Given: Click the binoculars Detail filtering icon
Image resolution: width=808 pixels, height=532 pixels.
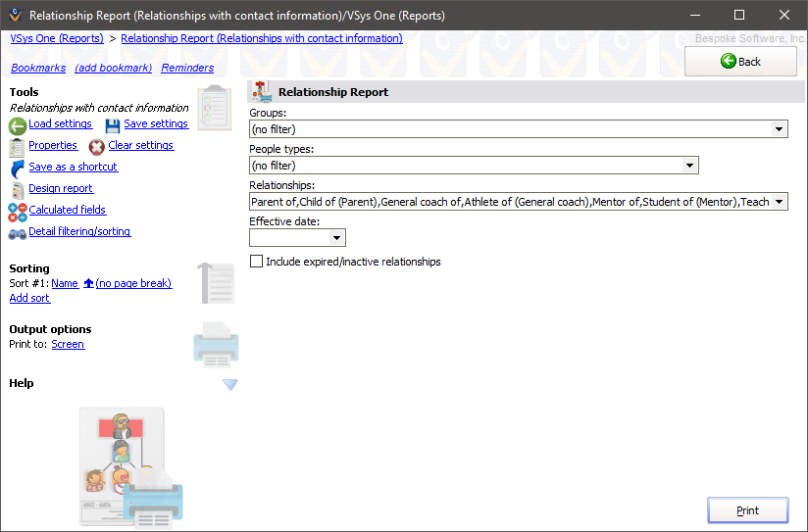Looking at the screenshot, I should [x=18, y=234].
